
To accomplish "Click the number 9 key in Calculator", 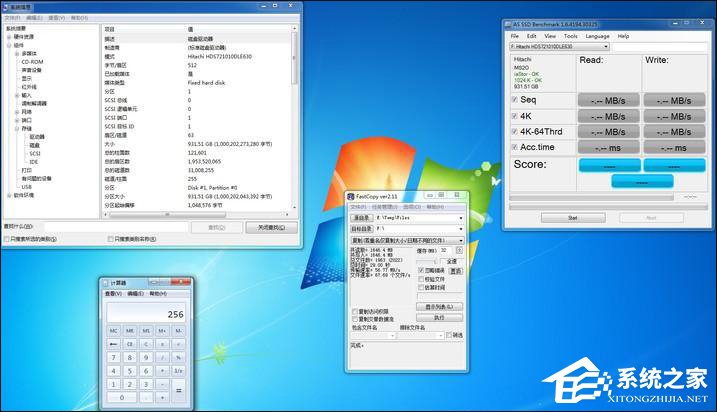I will [x=146, y=357].
